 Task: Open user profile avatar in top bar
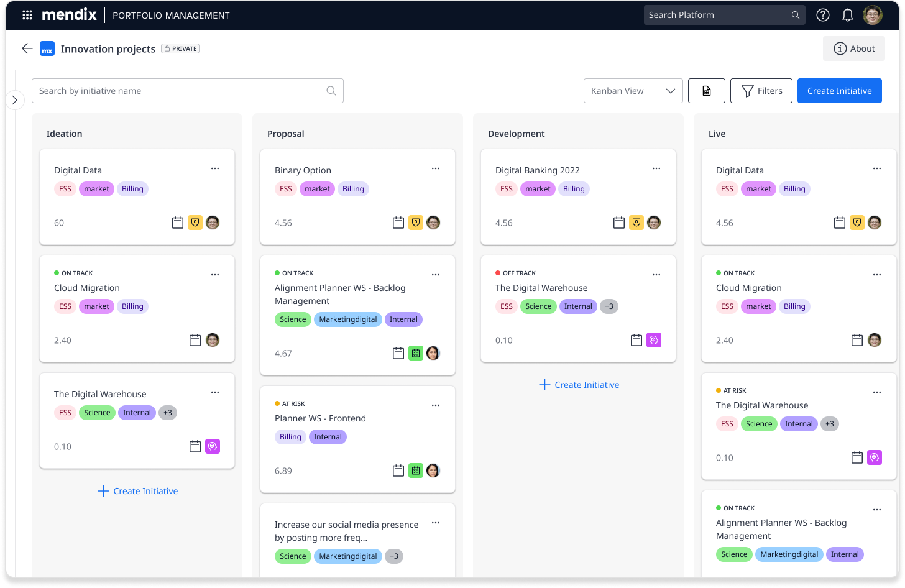[x=872, y=15]
